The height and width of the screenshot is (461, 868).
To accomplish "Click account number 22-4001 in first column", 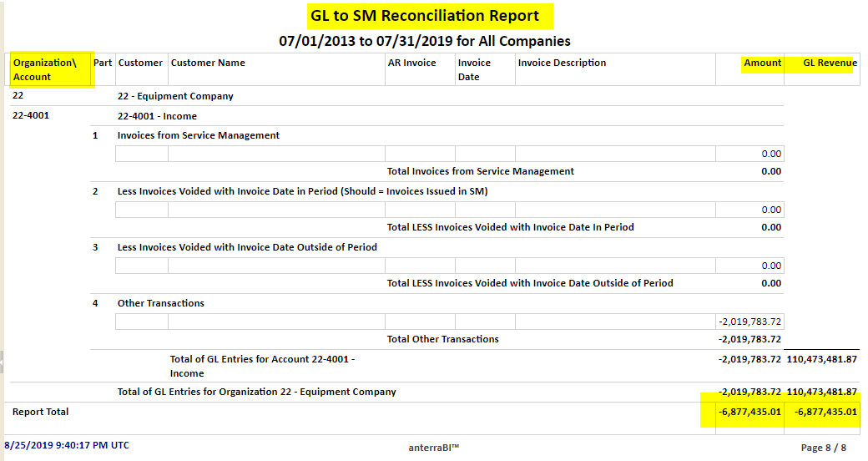I will 30,115.
